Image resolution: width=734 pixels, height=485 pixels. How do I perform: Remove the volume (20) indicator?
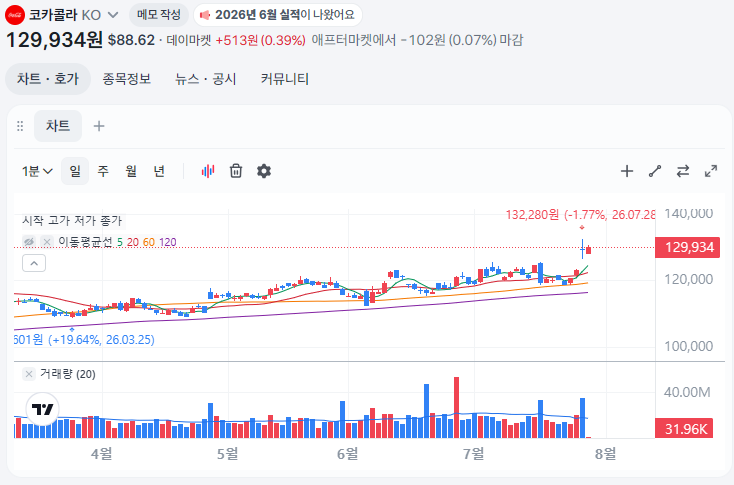(29, 374)
